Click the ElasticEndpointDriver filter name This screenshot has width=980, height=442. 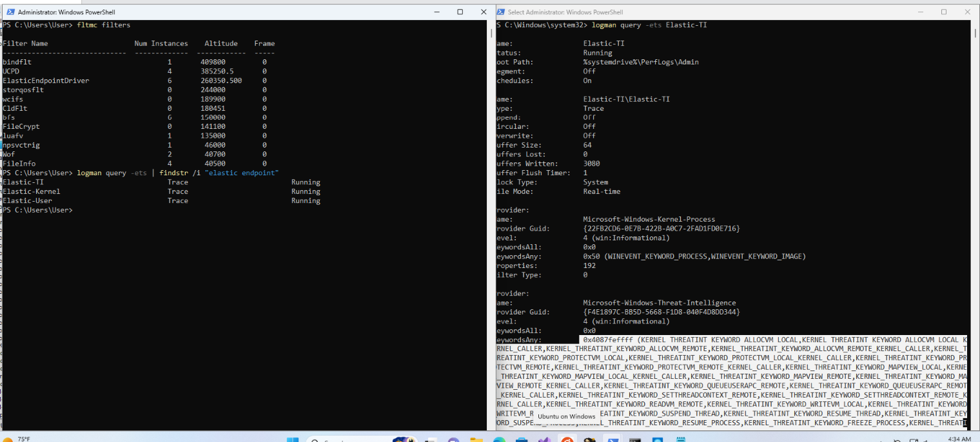(x=46, y=81)
